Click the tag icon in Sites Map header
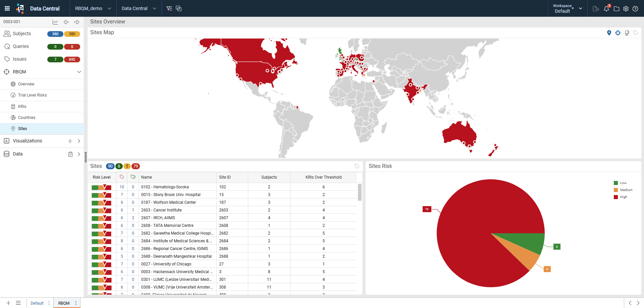Image resolution: width=644 pixels, height=308 pixels. pyautogui.click(x=636, y=33)
